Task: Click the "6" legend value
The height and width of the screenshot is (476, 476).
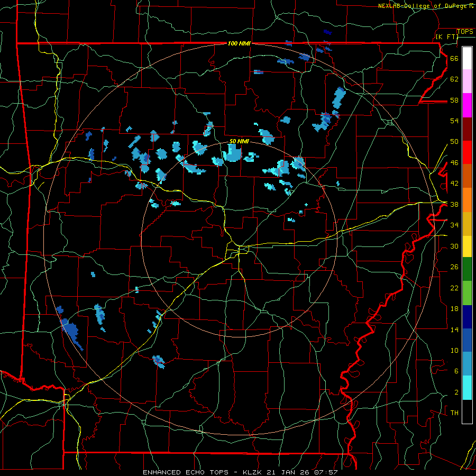Action: point(456,371)
